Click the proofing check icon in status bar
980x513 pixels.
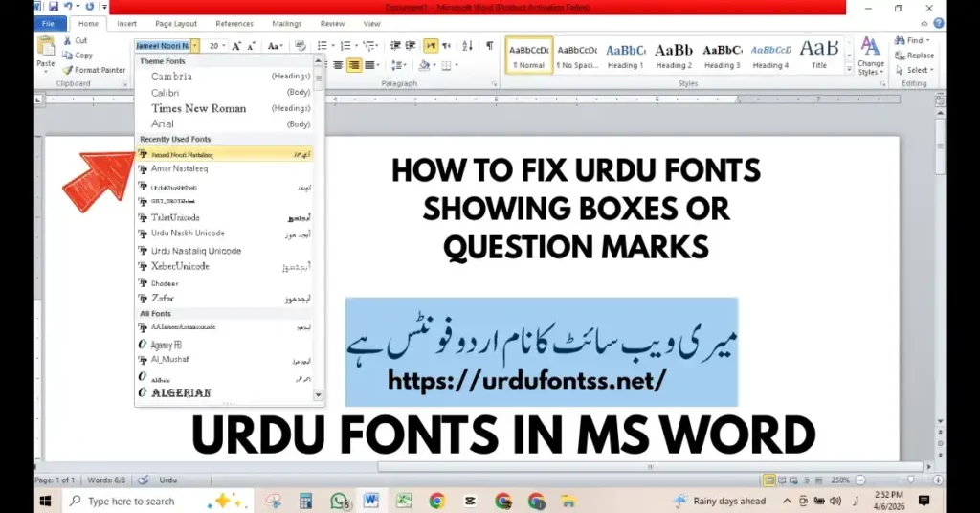click(144, 480)
